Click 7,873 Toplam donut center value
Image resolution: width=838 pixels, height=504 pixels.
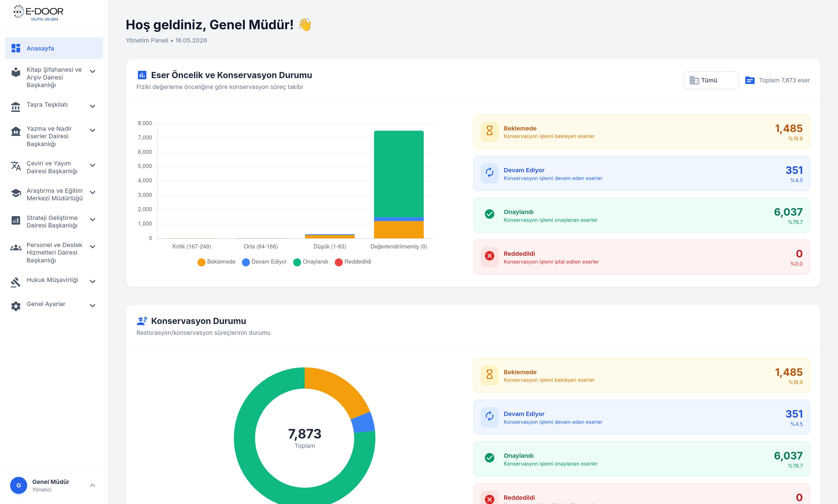pyautogui.click(x=305, y=438)
